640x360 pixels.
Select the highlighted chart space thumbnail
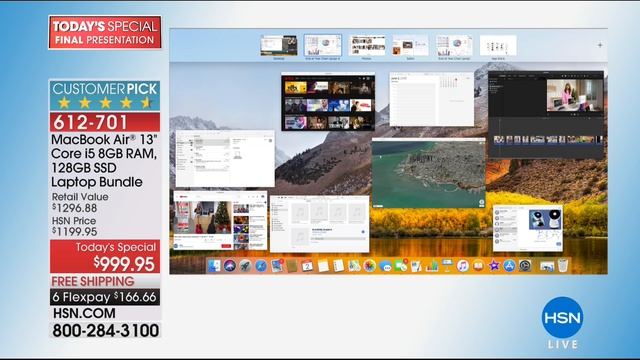tap(322, 45)
